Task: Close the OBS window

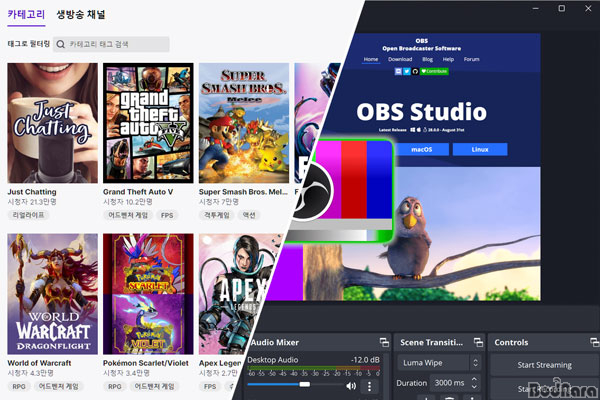Action: pos(588,8)
